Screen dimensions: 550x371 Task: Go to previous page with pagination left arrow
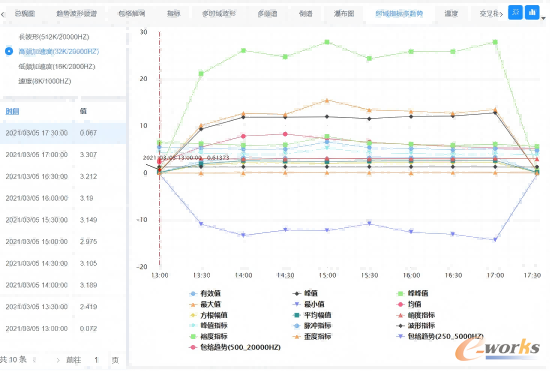pyautogui.click(x=34, y=360)
